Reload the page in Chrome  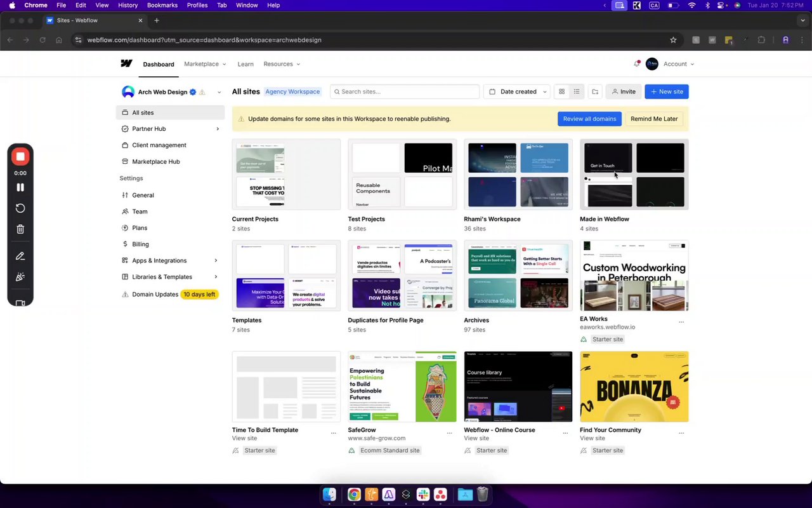point(43,40)
